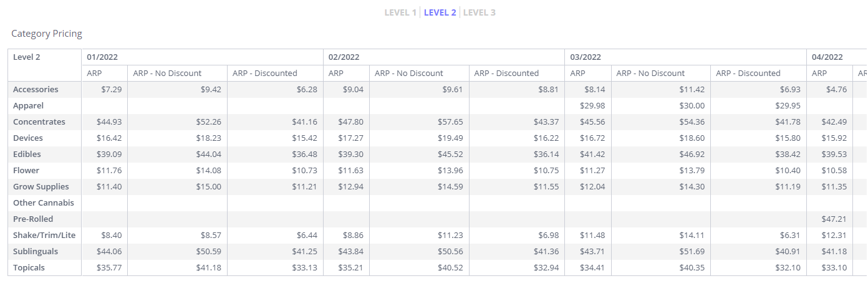868x286 pixels.
Task: Click ARP - Discounted header under 03/2022
Action: pyautogui.click(x=748, y=74)
